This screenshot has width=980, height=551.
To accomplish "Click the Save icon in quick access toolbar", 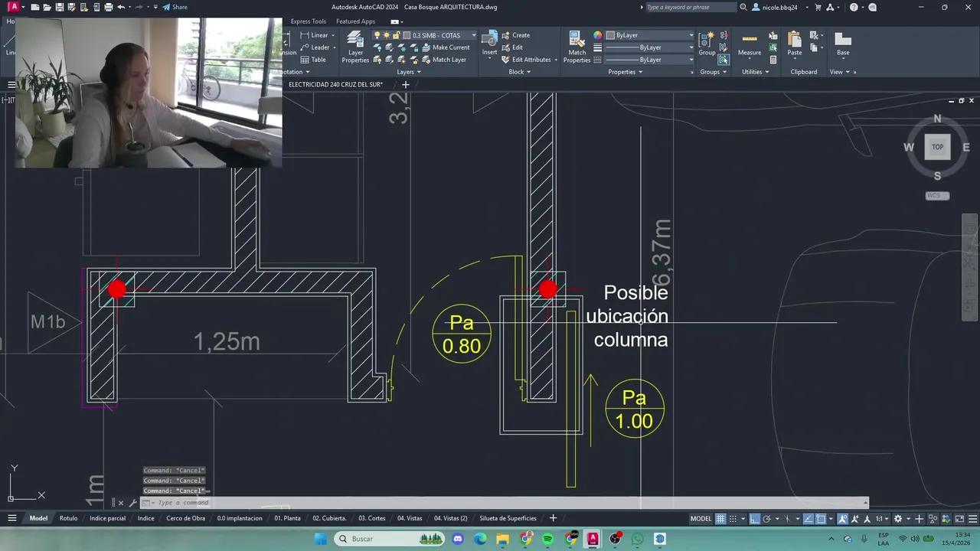I will [x=59, y=7].
